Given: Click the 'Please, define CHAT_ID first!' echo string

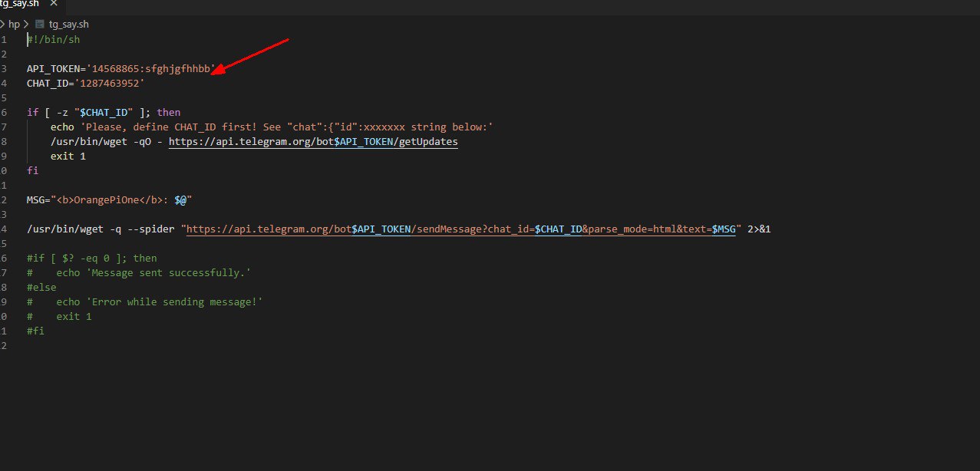Looking at the screenshot, I should point(287,127).
